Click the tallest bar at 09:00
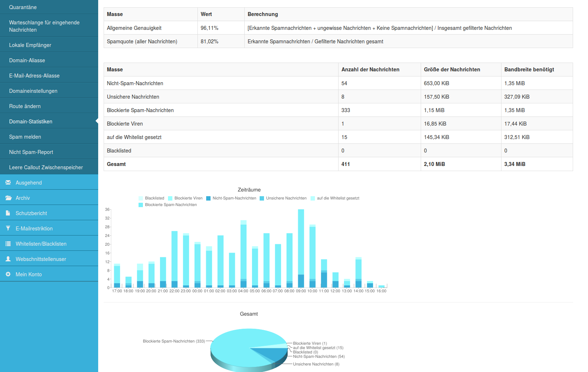 [301, 242]
